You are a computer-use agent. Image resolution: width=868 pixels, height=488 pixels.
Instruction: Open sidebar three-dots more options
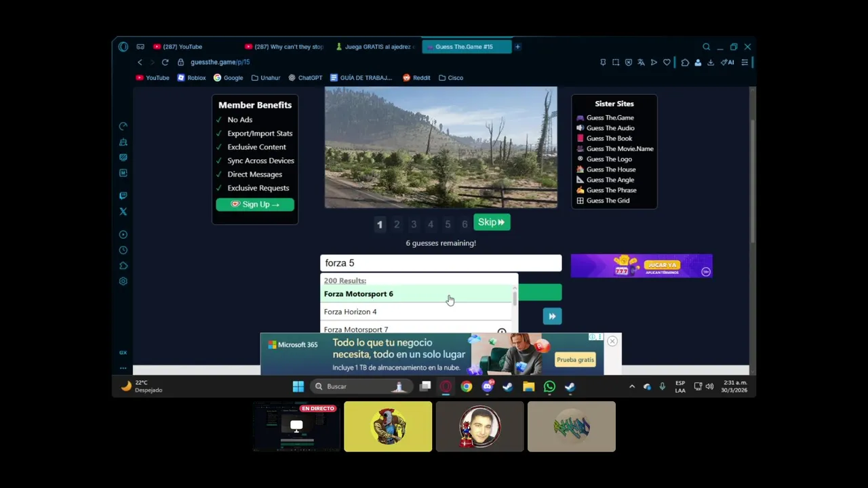(123, 368)
